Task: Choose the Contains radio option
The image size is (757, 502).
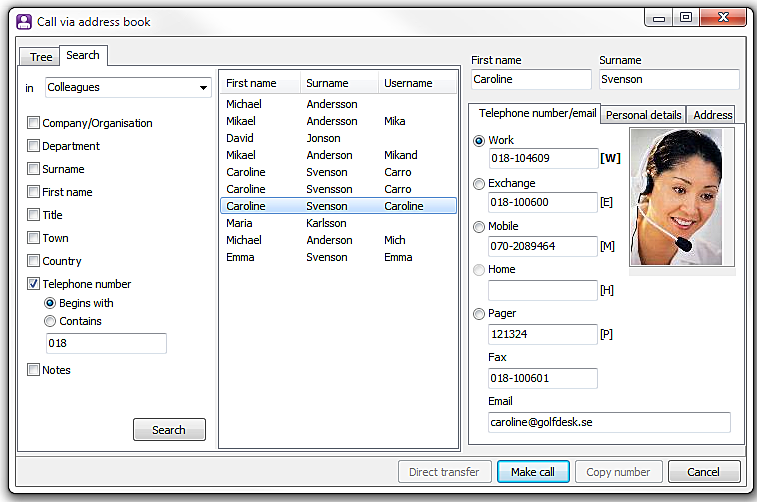Action: click(x=50, y=321)
